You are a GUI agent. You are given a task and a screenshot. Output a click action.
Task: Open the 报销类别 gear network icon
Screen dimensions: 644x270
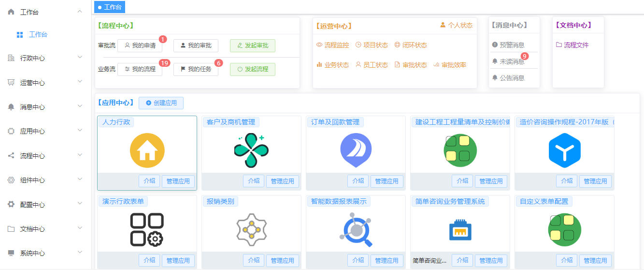[251, 230]
